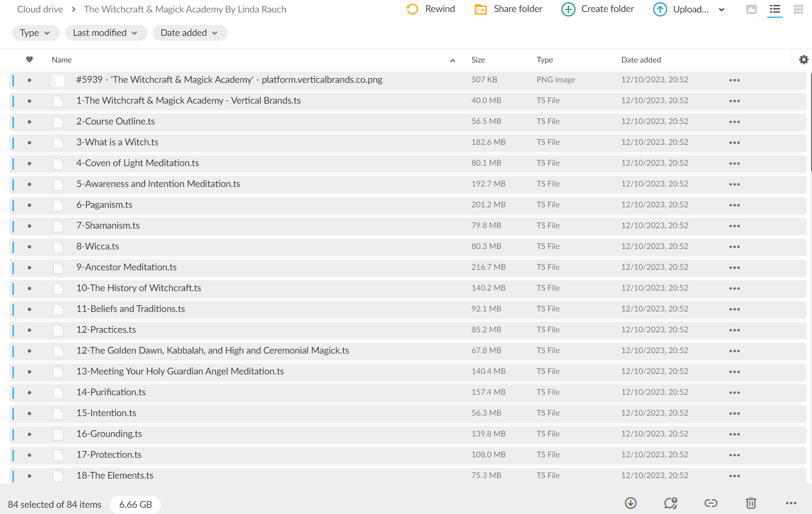The height and width of the screenshot is (514, 812).
Task: Open options menu for 12-Practices.ts
Action: (734, 330)
